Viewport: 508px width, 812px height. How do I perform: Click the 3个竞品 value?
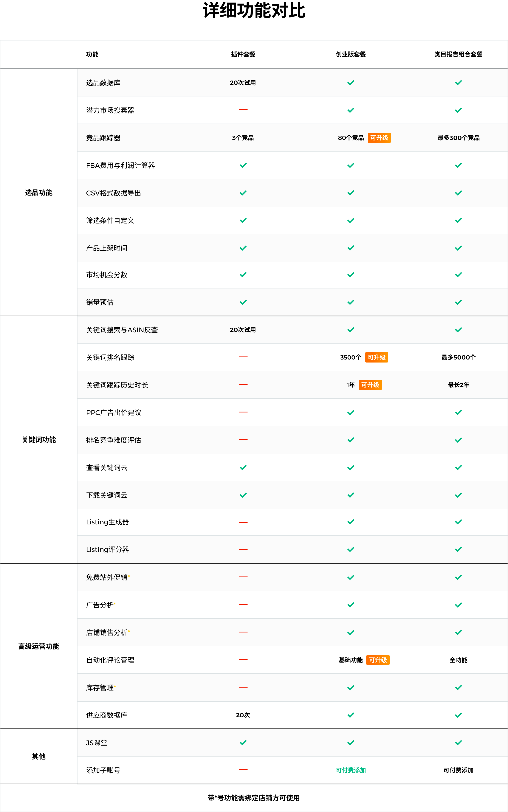pos(243,138)
